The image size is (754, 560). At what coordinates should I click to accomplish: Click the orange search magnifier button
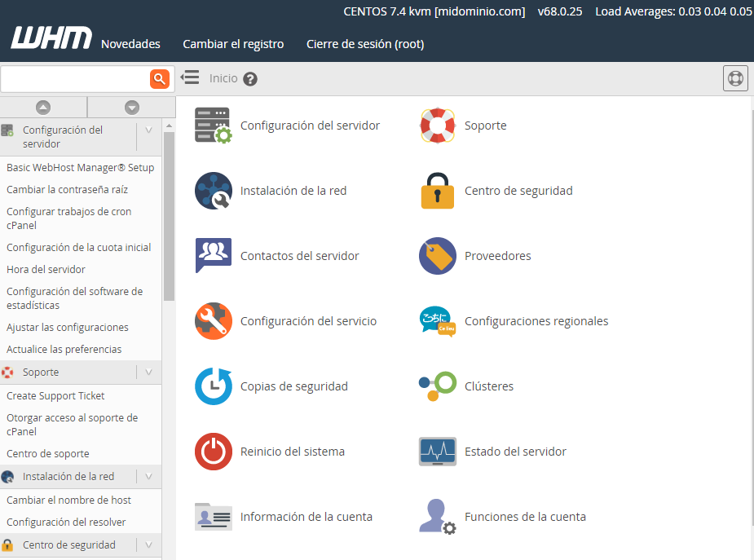pos(160,79)
